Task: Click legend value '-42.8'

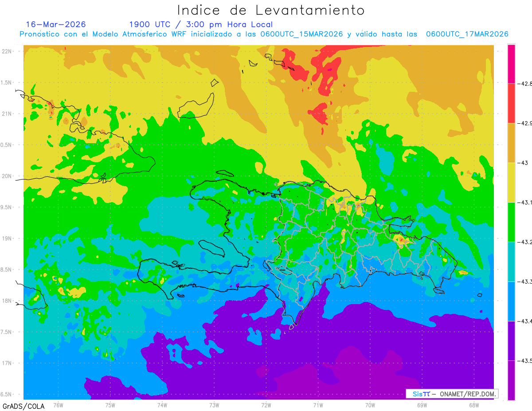Action: 525,83
